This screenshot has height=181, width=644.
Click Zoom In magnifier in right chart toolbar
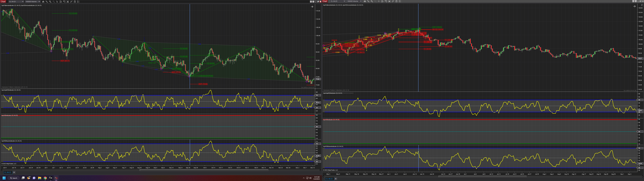(x=372, y=1)
